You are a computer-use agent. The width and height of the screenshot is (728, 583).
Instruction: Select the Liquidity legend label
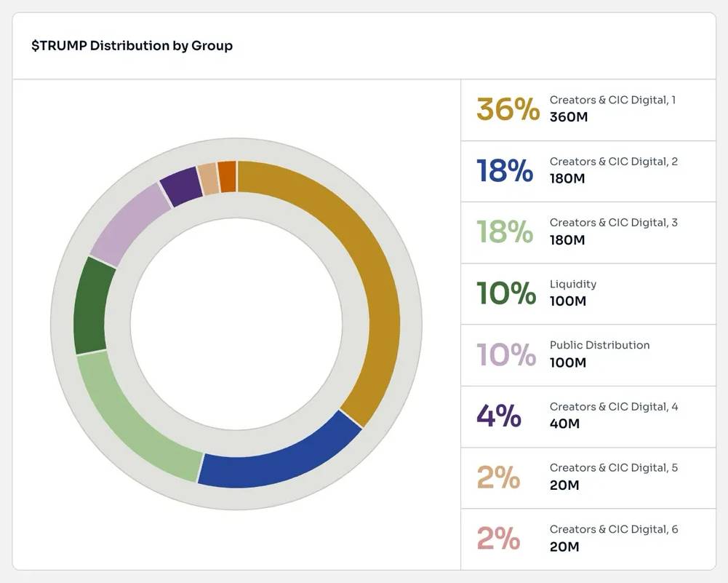coord(573,285)
